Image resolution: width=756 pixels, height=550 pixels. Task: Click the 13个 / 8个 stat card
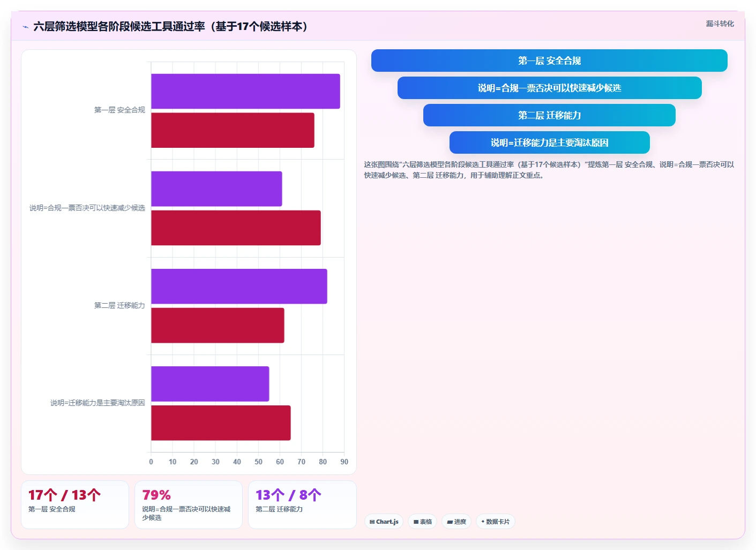302,504
